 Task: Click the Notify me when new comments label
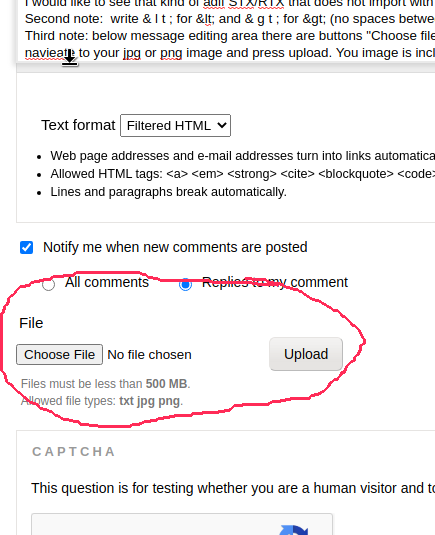tap(175, 247)
